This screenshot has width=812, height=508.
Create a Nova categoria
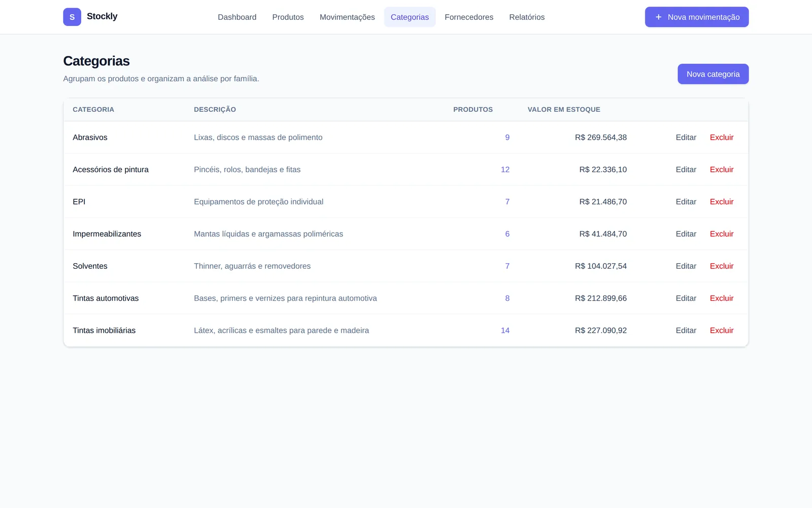[x=713, y=74]
